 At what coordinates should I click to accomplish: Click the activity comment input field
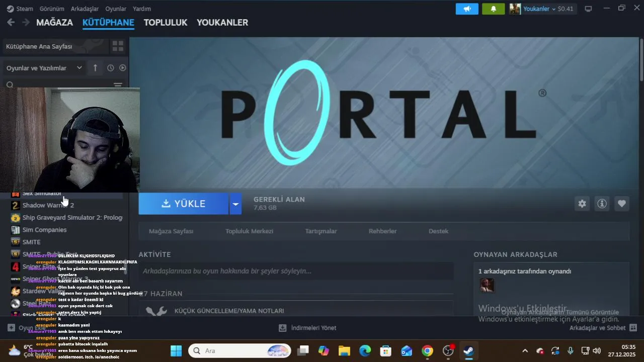tap(296, 271)
